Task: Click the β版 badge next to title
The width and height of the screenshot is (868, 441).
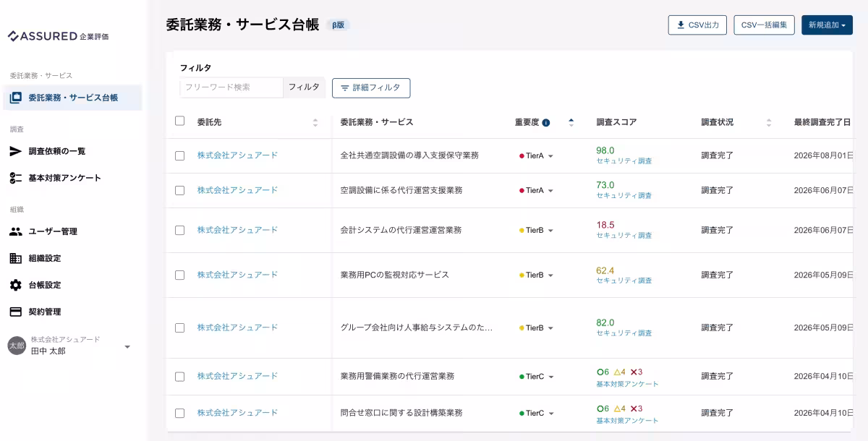Action: pyautogui.click(x=338, y=25)
